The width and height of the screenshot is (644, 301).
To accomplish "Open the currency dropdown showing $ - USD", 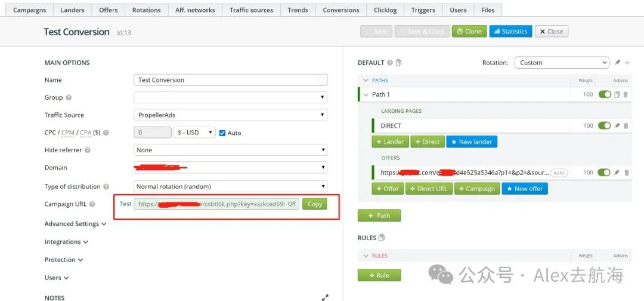I will coord(194,133).
